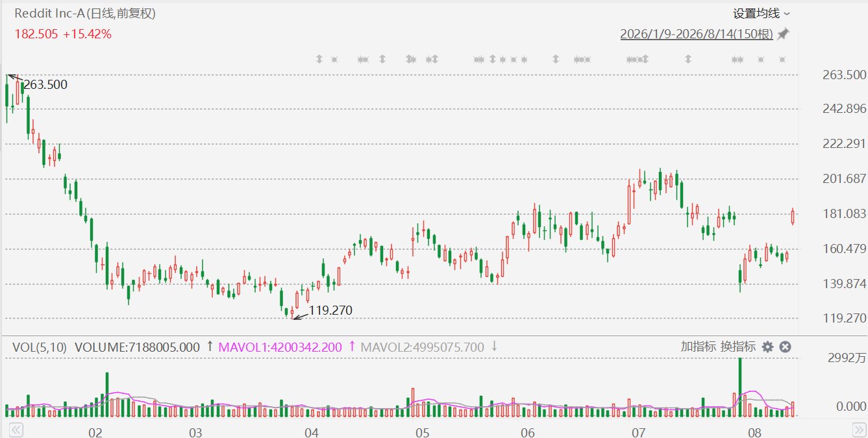Image resolution: width=868 pixels, height=438 pixels.
Task: Expand the 设置均线 dropdown
Action: click(x=762, y=14)
